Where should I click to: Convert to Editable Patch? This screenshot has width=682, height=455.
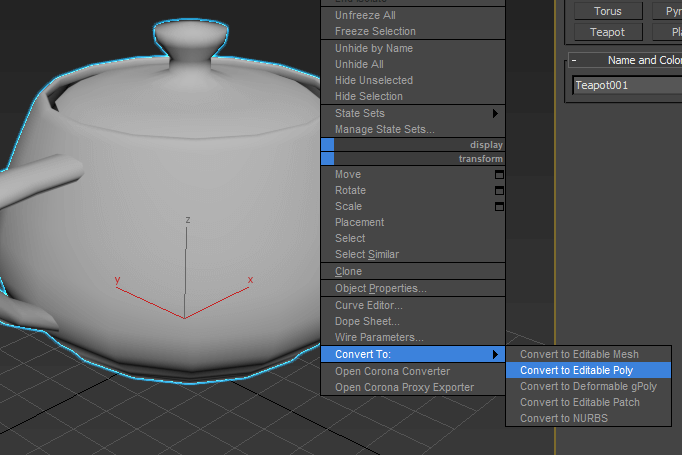click(x=588, y=402)
